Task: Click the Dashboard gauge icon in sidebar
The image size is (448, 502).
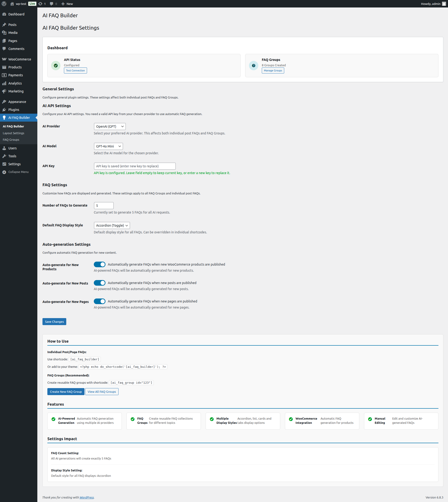Action: pyautogui.click(x=4, y=14)
